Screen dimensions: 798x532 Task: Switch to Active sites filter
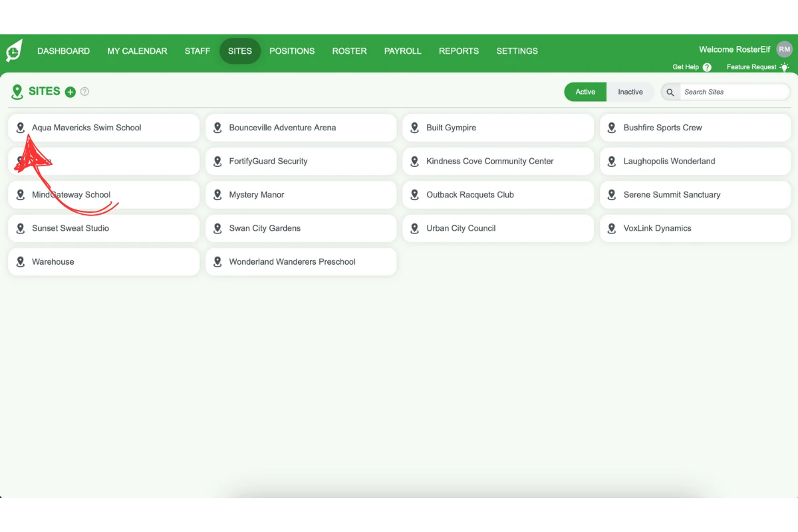(585, 92)
